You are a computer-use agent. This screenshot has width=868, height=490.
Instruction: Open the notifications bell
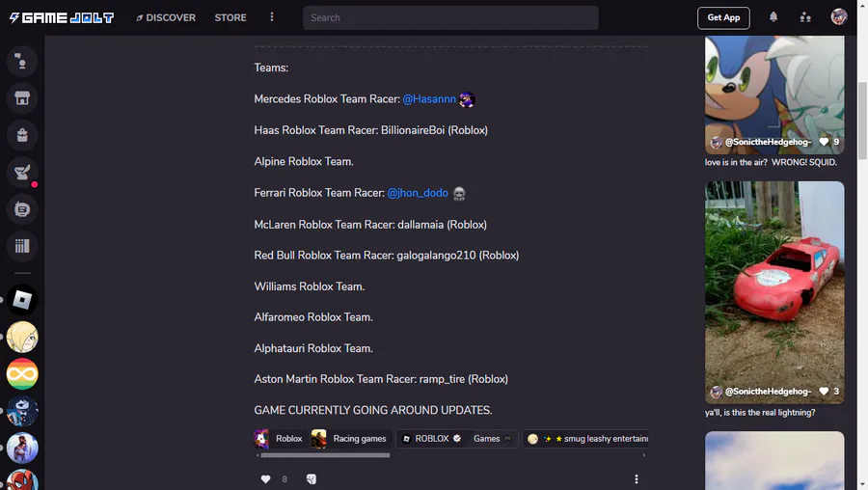coord(773,17)
